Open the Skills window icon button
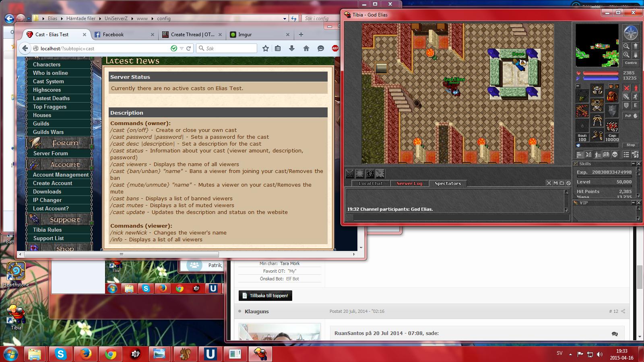This screenshot has width=644, height=362. point(580,154)
